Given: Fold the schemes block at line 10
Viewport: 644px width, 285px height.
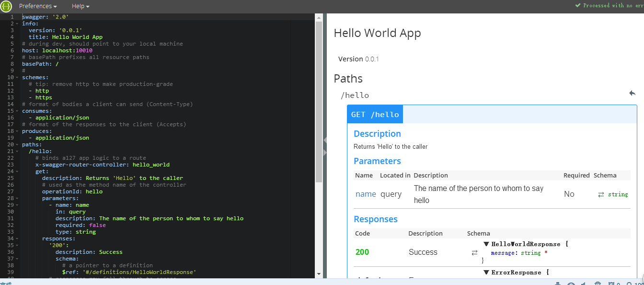Looking at the screenshot, I should click(x=18, y=77).
